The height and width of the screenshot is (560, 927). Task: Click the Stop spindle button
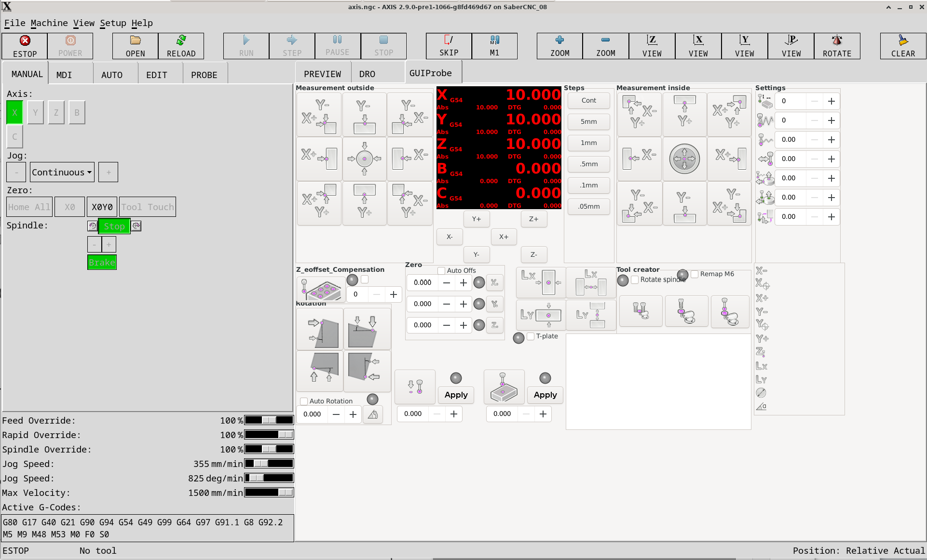pos(114,226)
